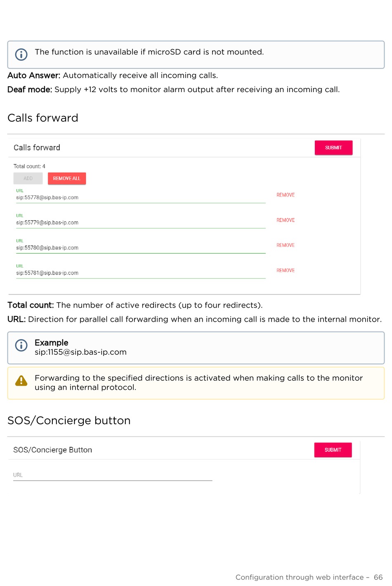
Task: Click the greyed-out ADD button
Action: point(28,178)
